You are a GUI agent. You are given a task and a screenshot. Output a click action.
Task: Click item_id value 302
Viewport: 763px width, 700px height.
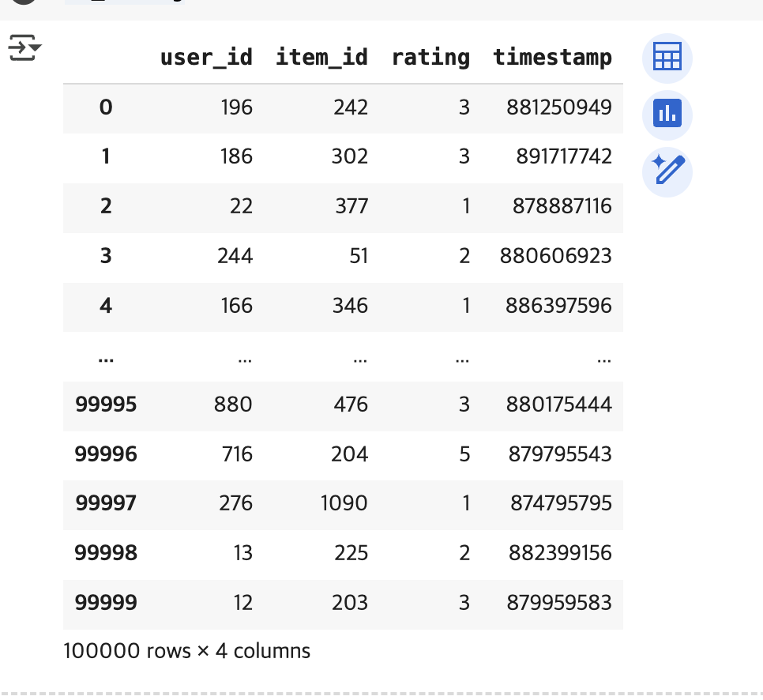tap(349, 156)
